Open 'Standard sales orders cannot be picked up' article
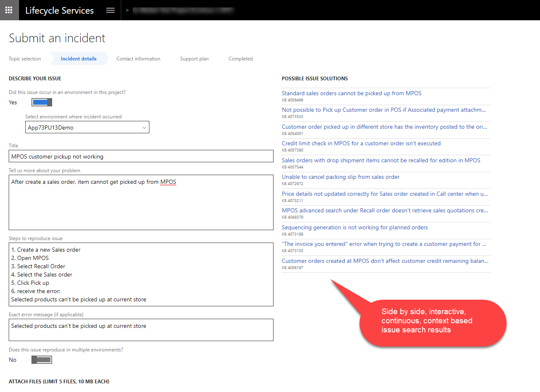540x392 pixels. pos(351,93)
